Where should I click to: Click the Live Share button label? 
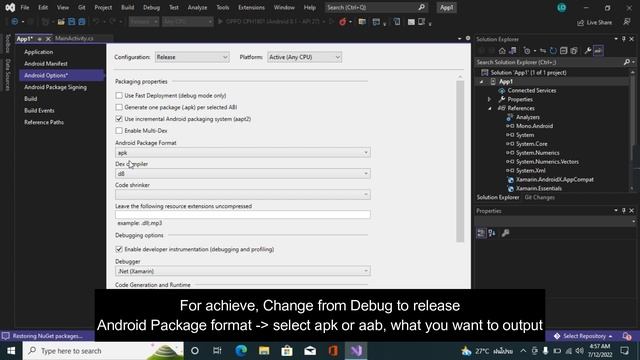click(x=599, y=22)
